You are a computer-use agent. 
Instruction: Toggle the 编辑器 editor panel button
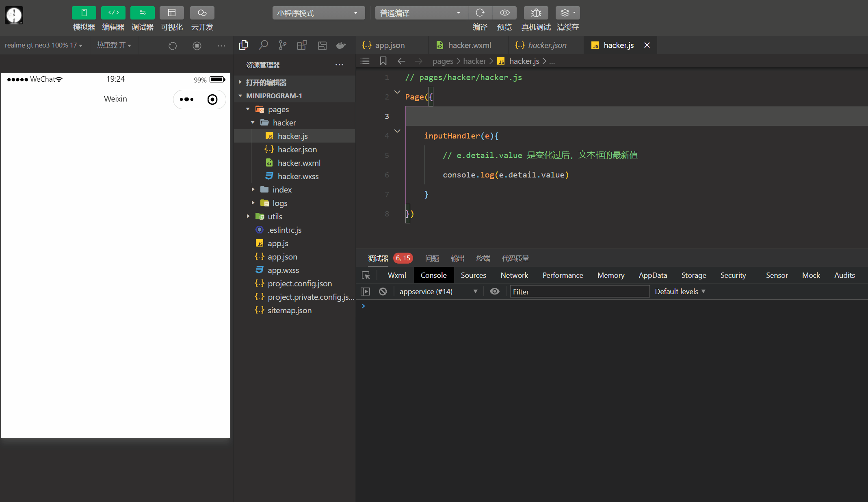(113, 13)
